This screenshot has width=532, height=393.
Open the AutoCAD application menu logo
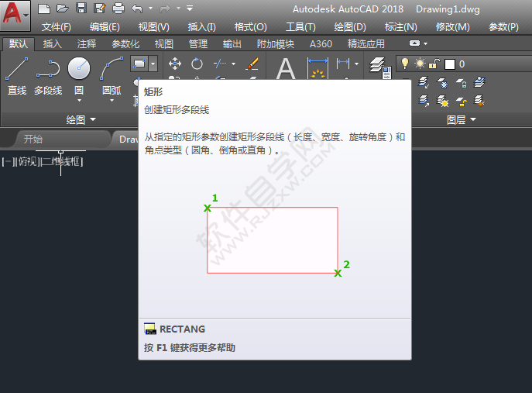coord(15,14)
